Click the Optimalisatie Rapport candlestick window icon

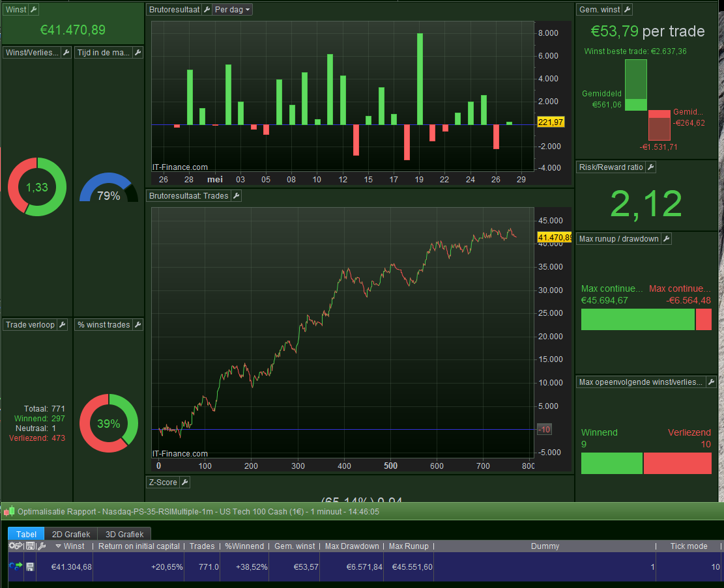pyautogui.click(x=9, y=511)
